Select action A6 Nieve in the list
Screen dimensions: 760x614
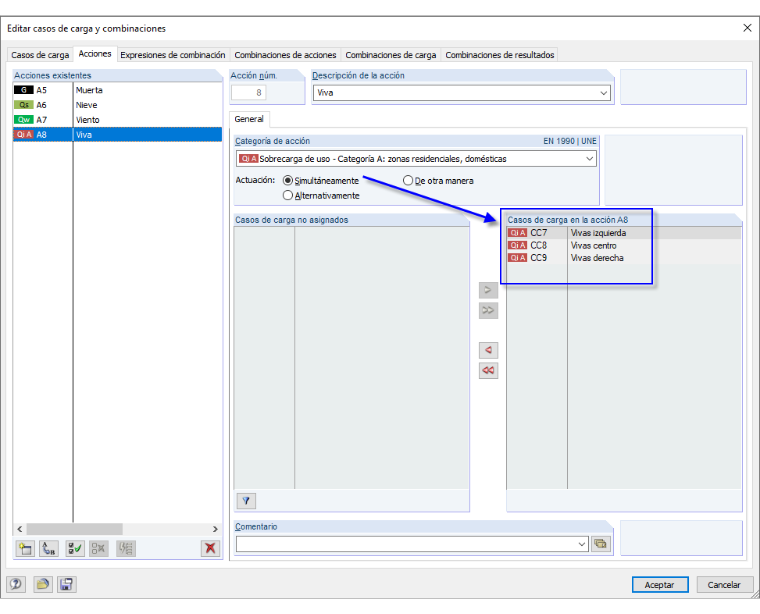118,105
